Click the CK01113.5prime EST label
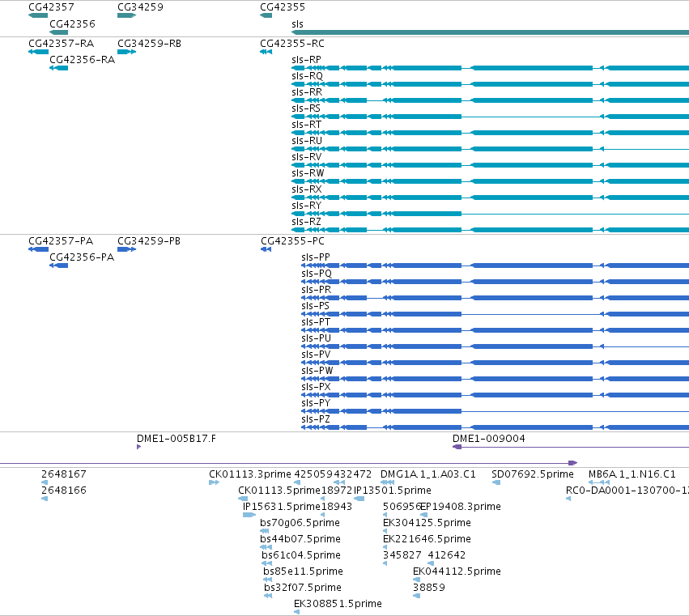Viewport: 689px width, 616px height. pos(279,491)
